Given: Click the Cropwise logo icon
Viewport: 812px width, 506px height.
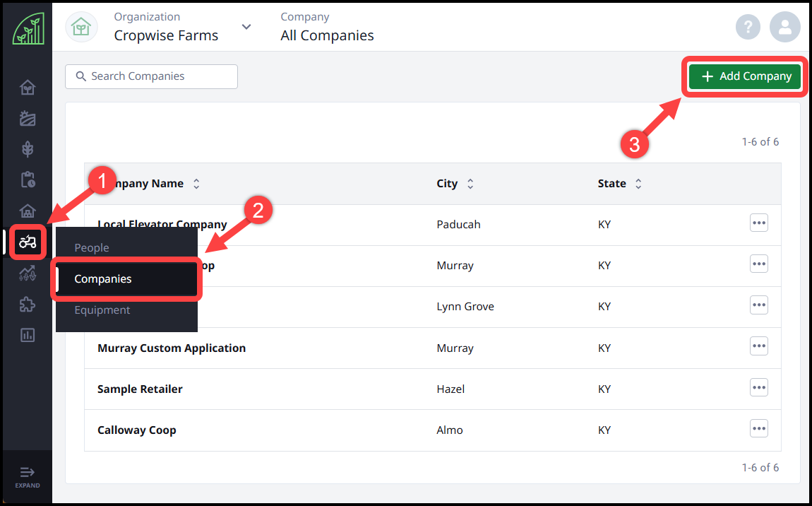Looking at the screenshot, I should click(28, 29).
